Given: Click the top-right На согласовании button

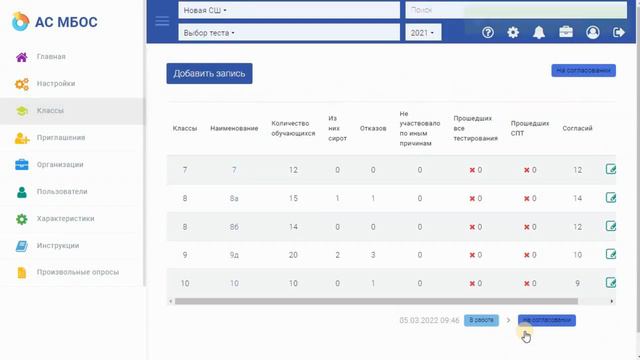Looking at the screenshot, I should [583, 70].
